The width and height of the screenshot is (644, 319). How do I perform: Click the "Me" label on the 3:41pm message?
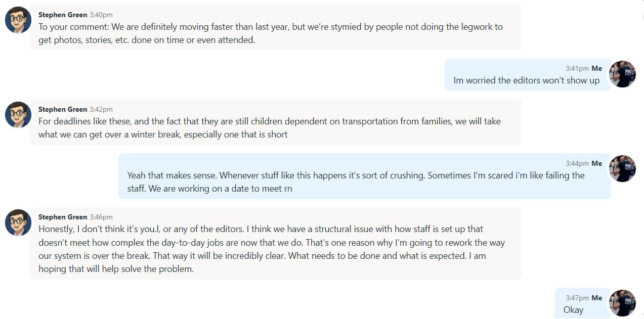click(x=597, y=68)
